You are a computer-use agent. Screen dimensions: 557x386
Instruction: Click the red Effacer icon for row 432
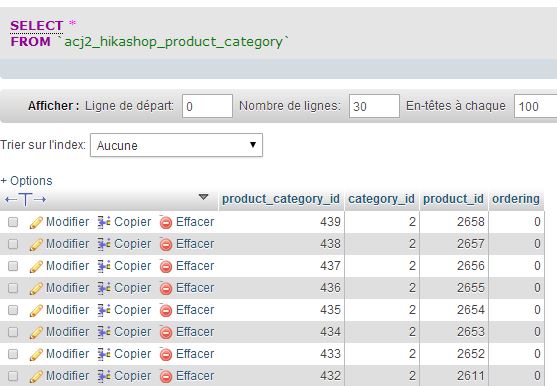pyautogui.click(x=166, y=376)
